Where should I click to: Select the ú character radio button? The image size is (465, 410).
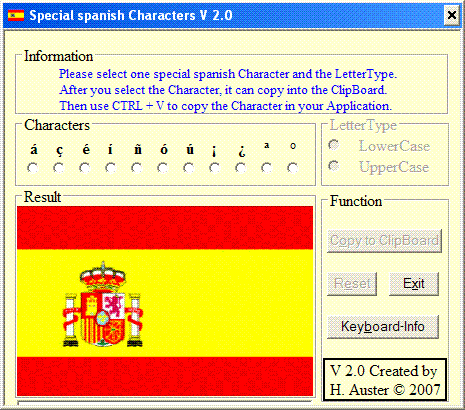(x=189, y=168)
